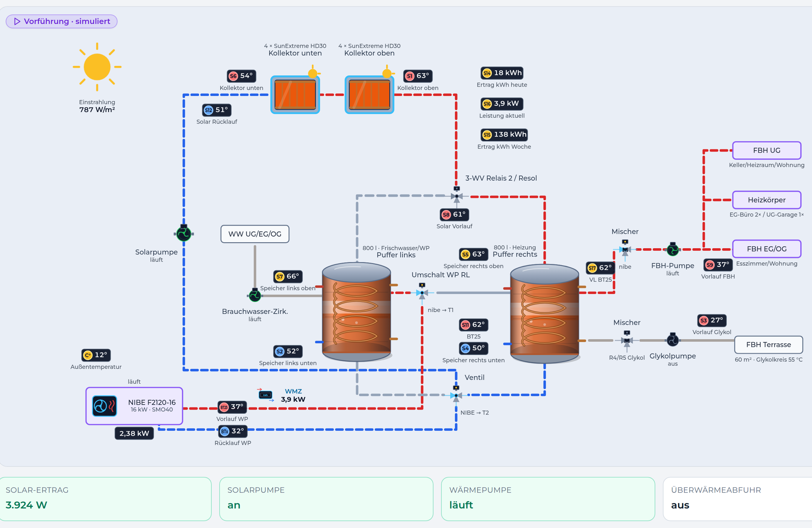Screen dimensions: 812x528
Task: Click the Kollektor unten solar panel
Action: pyautogui.click(x=295, y=94)
